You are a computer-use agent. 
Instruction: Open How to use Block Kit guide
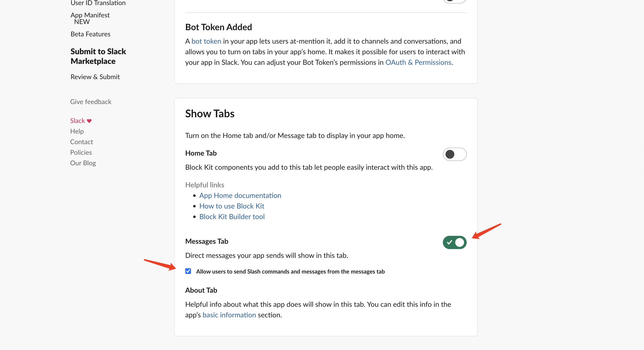232,206
